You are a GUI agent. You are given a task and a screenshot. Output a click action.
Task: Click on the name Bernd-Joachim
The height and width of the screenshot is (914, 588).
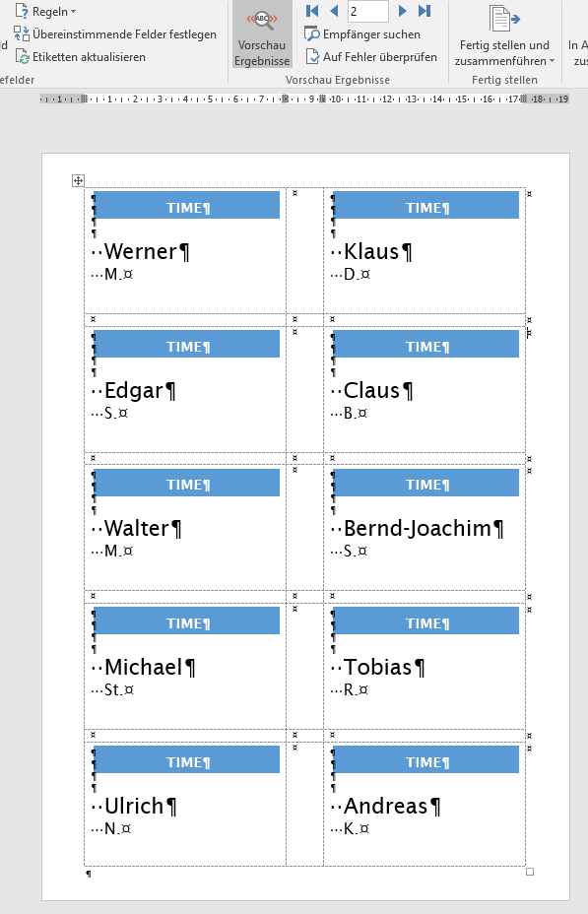coord(418,528)
